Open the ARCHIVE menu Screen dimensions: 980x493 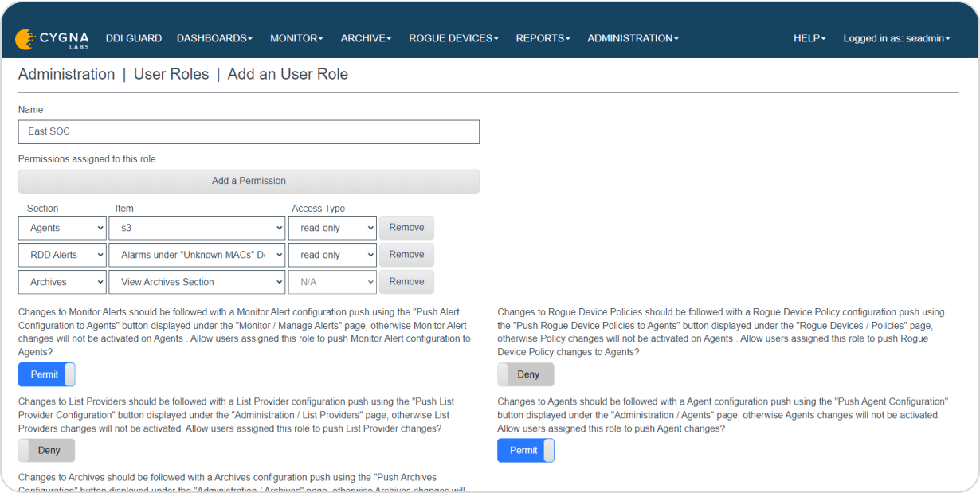365,37
